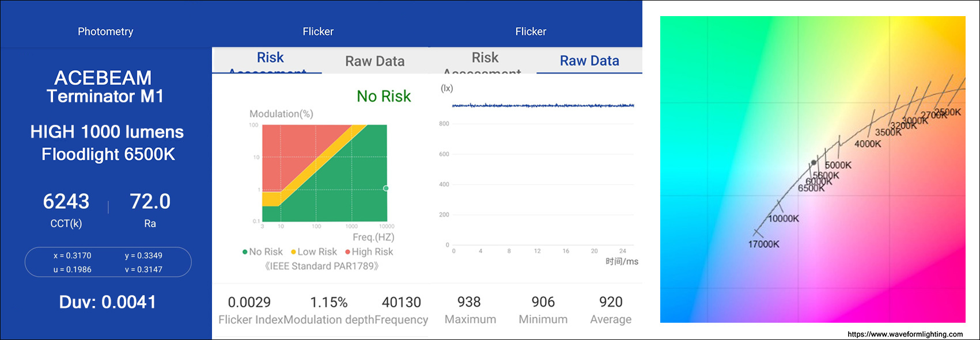The height and width of the screenshot is (340, 980).
Task: Switch to the gray Raw Data tab
Action: (x=375, y=61)
